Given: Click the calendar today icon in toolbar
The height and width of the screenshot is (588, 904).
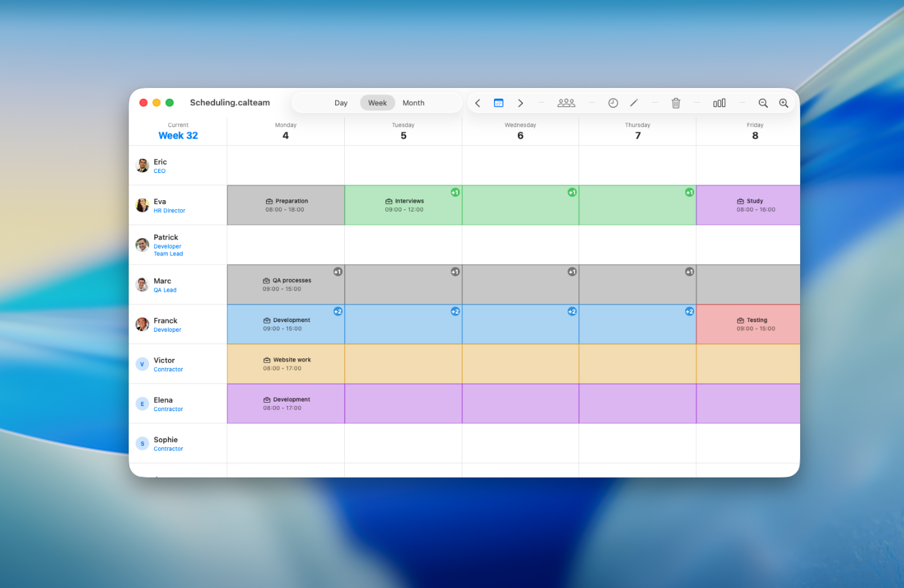Looking at the screenshot, I should (498, 103).
